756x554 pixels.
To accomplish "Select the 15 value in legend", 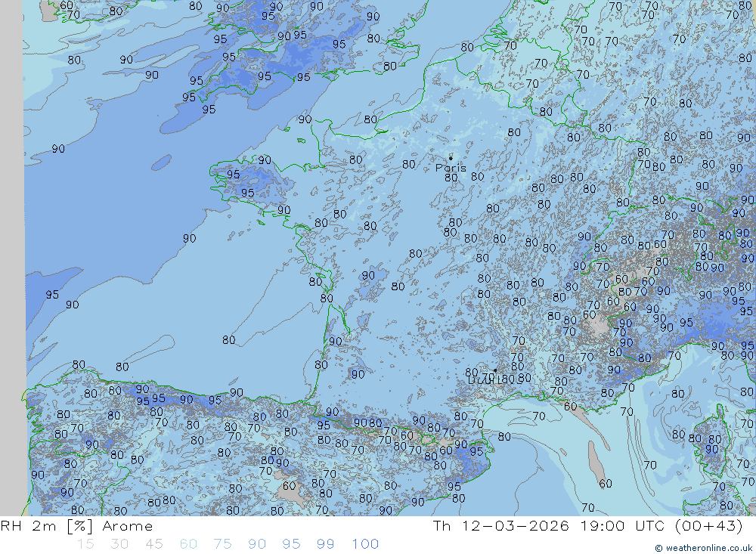I will [85, 543].
